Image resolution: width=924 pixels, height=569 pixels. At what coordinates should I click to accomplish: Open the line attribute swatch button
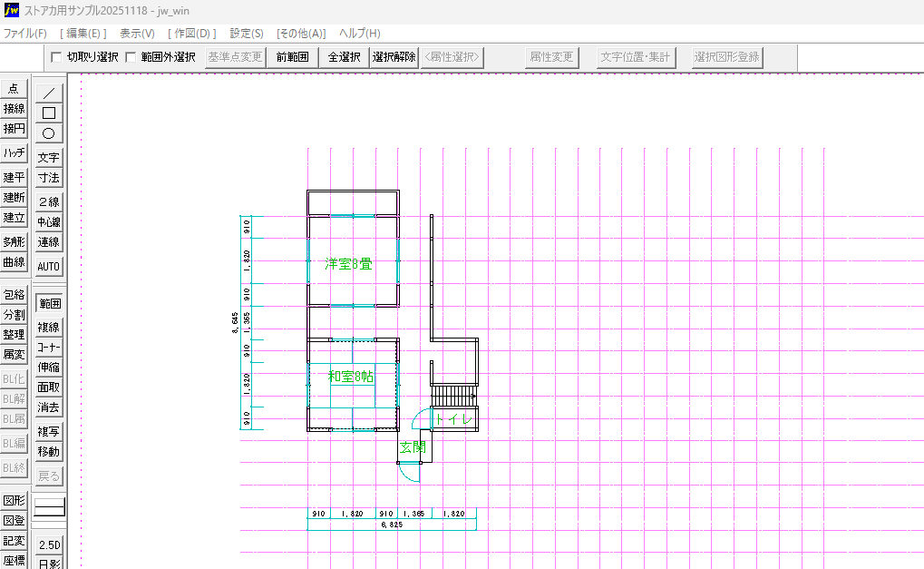pos(49,508)
